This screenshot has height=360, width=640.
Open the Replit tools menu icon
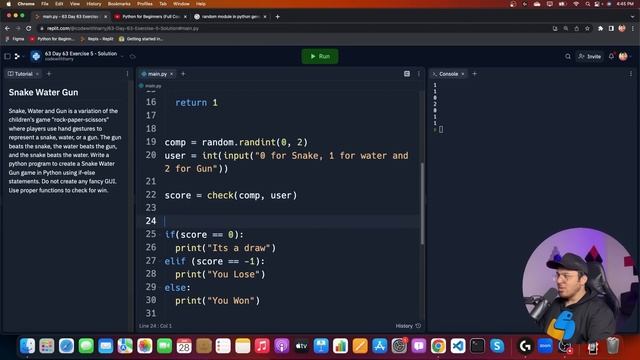(18, 56)
